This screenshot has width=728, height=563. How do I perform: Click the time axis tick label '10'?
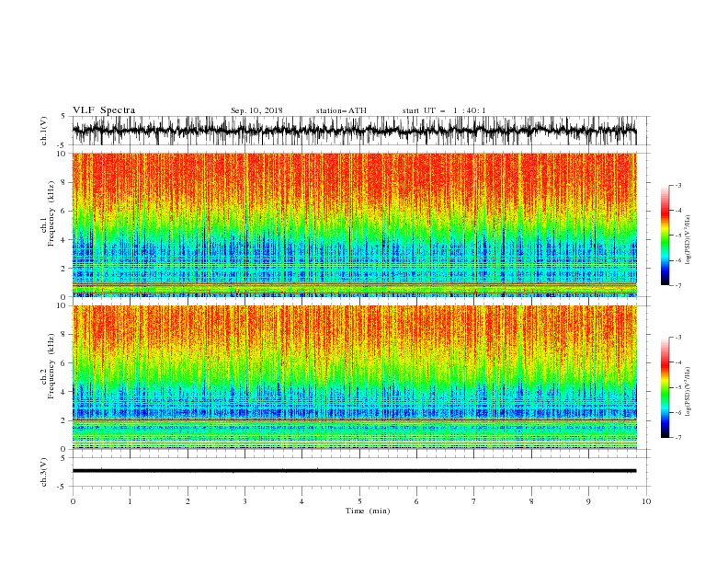point(646,501)
